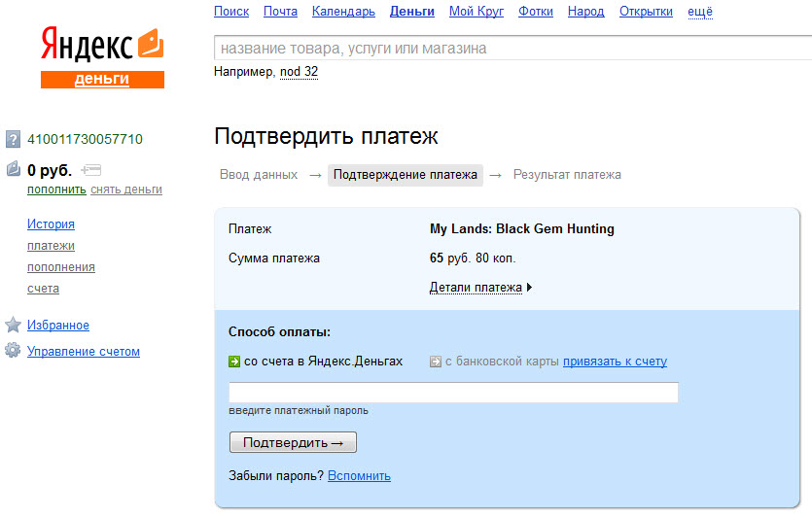Viewport: 812px width, 517px height.
Task: Open Мой Круг in the top navigation
Action: pos(477,12)
